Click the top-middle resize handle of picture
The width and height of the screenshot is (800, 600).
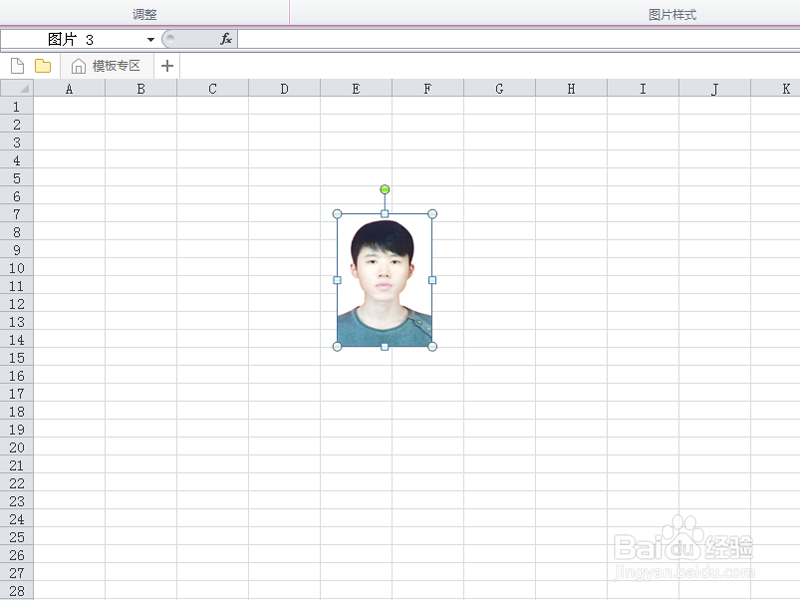tap(385, 214)
